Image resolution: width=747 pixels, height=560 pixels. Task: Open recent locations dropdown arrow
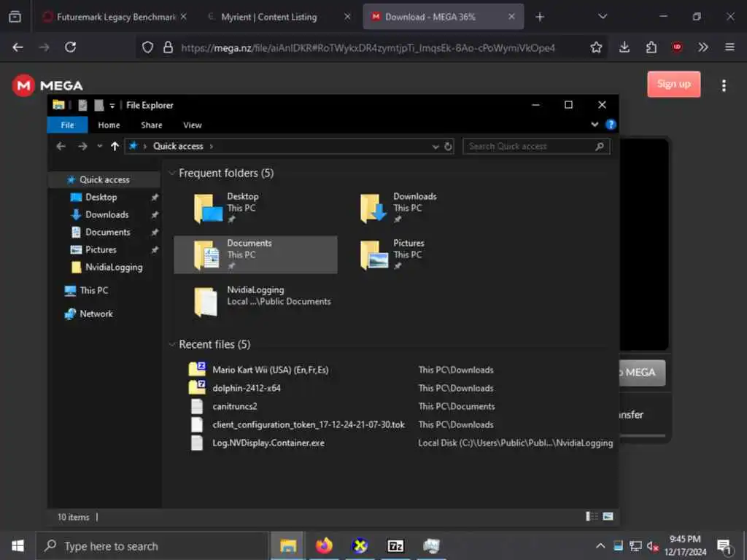point(99,146)
